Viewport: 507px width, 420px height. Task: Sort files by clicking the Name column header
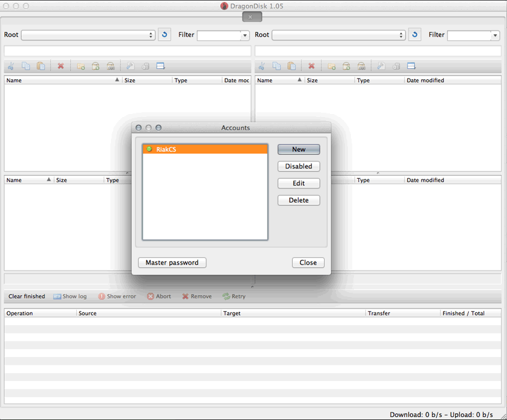(x=14, y=80)
